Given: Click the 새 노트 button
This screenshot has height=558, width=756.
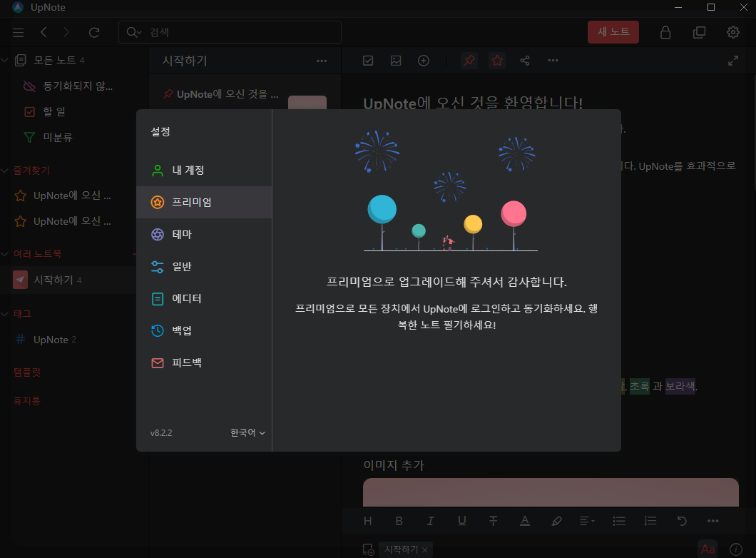Looking at the screenshot, I should (x=613, y=32).
